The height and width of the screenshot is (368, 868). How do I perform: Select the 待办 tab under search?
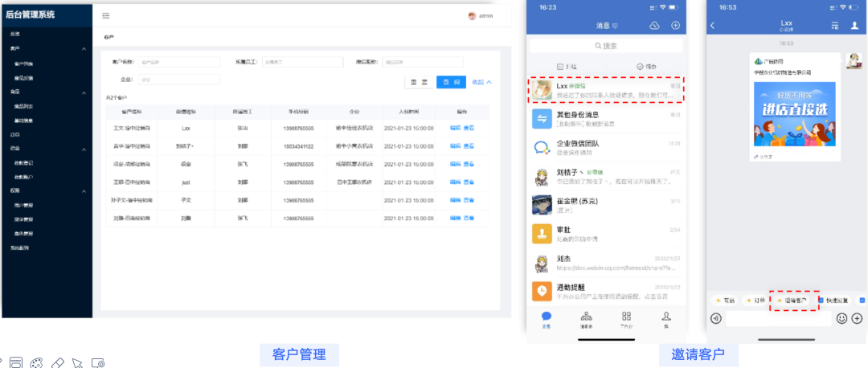click(x=646, y=67)
